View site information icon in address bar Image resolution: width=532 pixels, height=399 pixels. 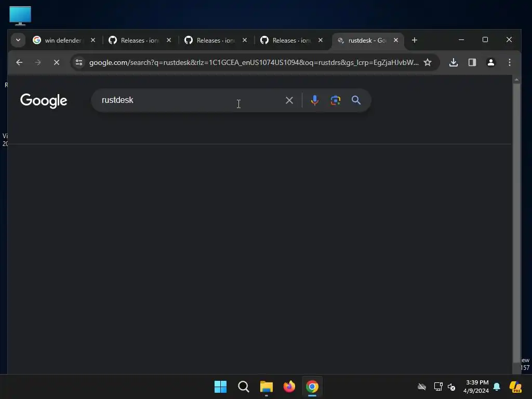pos(79,62)
